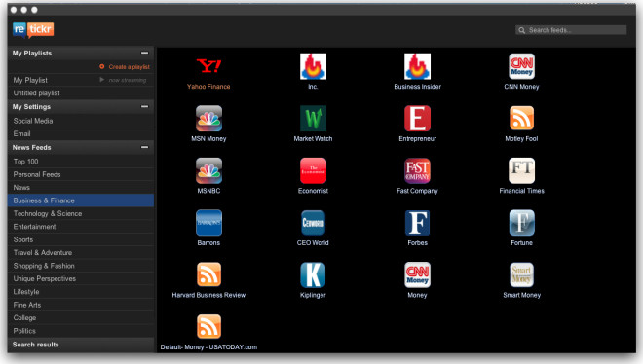643x364 pixels.
Task: Collapse the News Feeds section
Action: (144, 147)
